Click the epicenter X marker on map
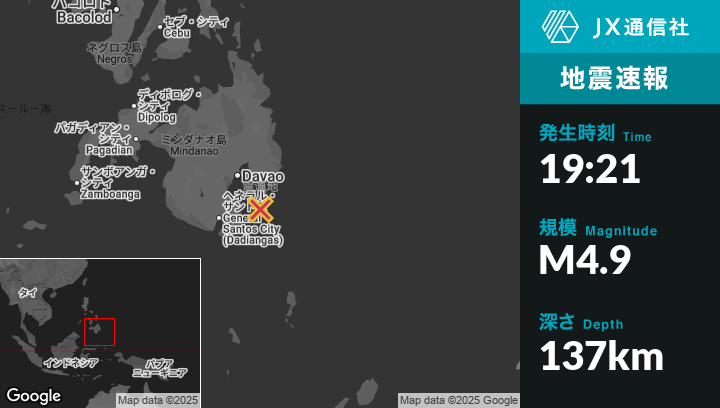Image resolution: width=720 pixels, height=408 pixels. pos(260,209)
